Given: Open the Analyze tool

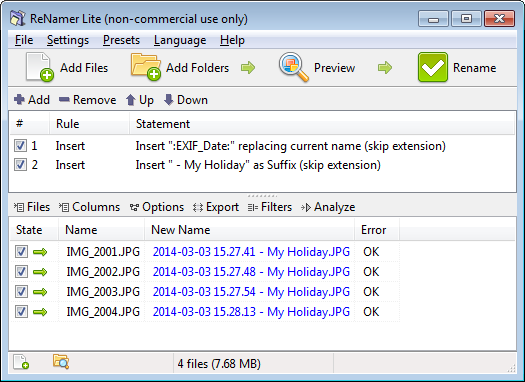Looking at the screenshot, I should coord(328,207).
